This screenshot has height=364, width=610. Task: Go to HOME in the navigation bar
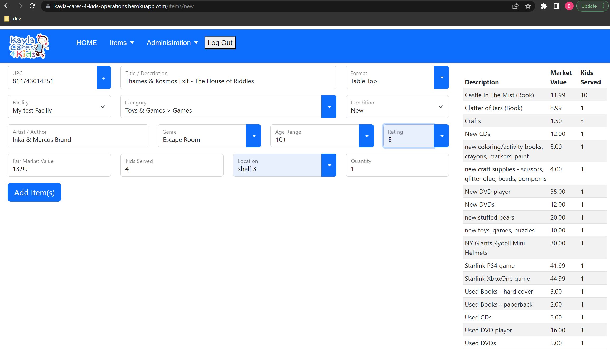[x=86, y=43]
